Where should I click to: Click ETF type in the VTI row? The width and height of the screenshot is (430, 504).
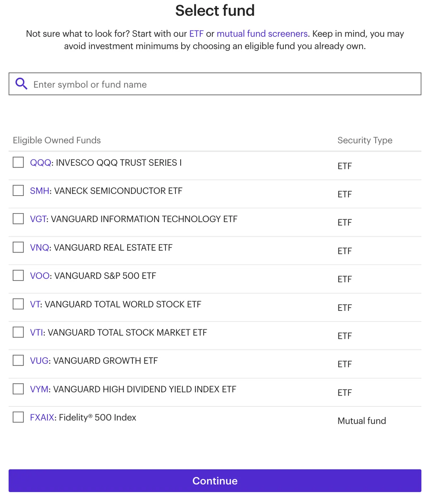pyautogui.click(x=345, y=336)
